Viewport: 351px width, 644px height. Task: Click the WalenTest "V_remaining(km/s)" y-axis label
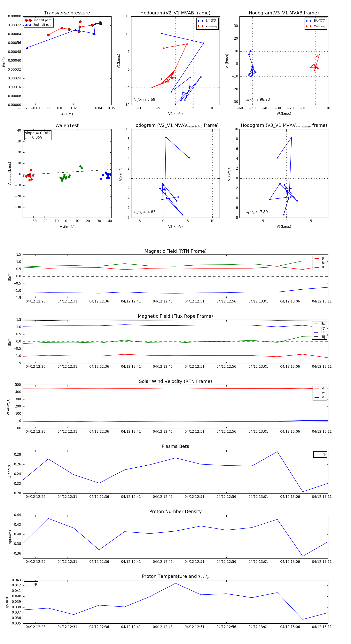pos(10,173)
